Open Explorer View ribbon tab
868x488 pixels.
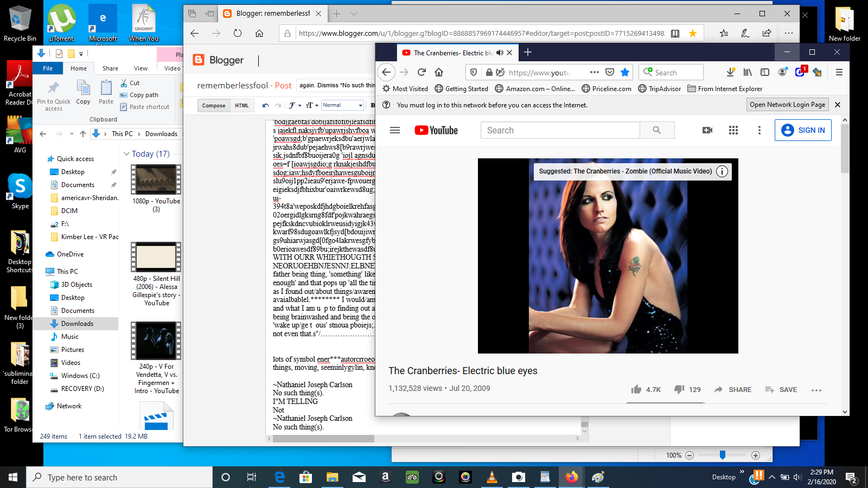click(141, 68)
